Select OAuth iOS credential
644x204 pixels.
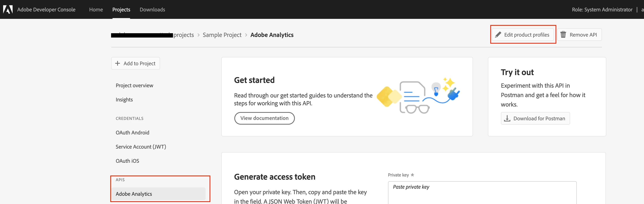click(x=127, y=161)
